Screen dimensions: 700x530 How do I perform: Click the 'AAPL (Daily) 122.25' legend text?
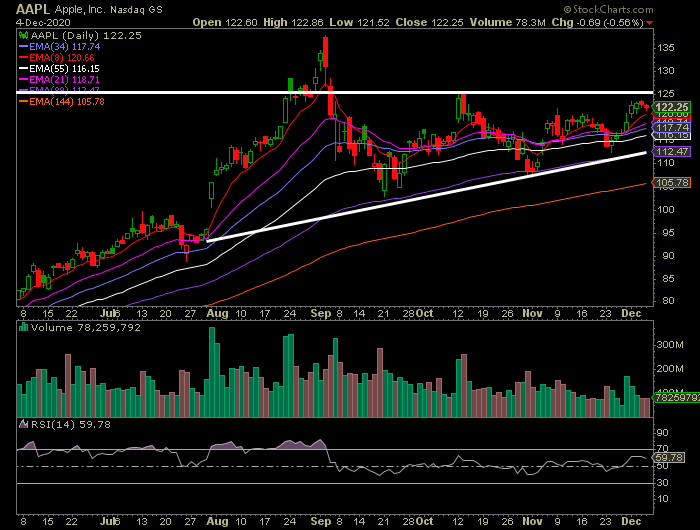point(86,35)
